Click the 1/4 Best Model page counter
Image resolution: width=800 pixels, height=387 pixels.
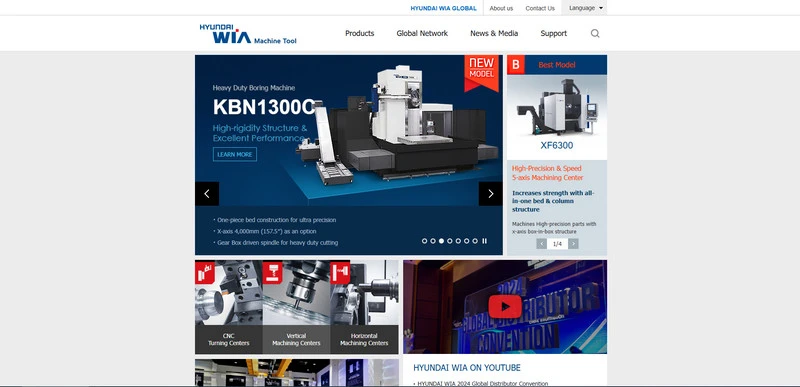[x=557, y=244]
